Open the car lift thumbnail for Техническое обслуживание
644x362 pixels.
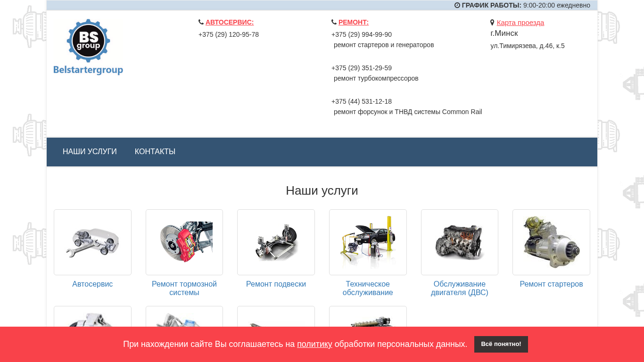[x=368, y=242]
